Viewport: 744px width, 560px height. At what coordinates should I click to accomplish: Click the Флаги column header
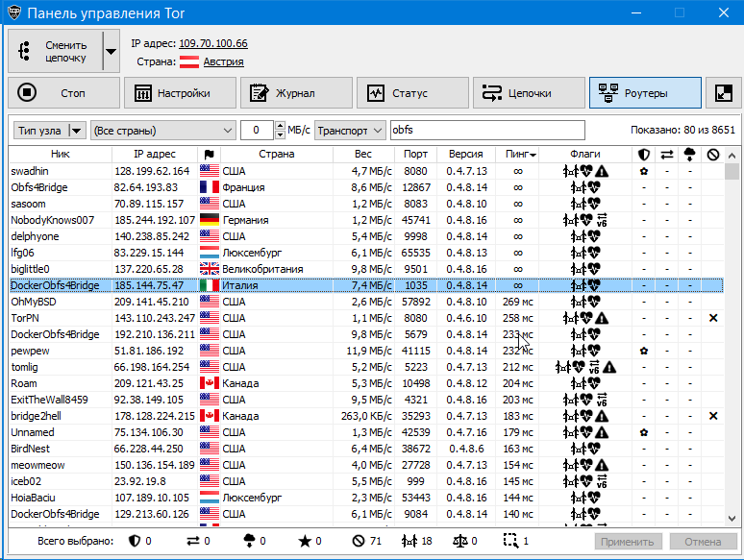[585, 154]
